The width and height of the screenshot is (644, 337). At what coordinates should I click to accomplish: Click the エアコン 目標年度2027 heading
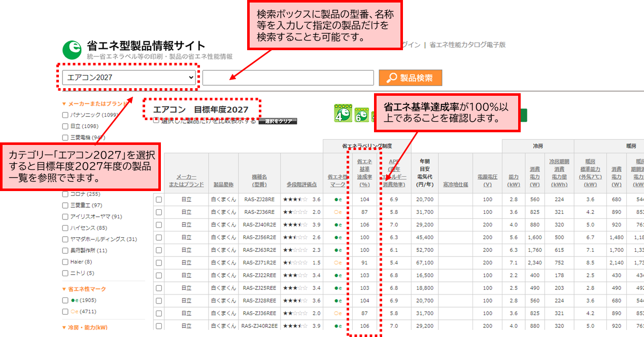[x=201, y=109]
